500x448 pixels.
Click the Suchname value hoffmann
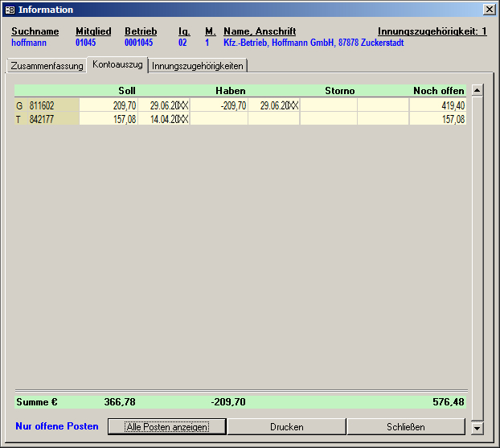30,43
